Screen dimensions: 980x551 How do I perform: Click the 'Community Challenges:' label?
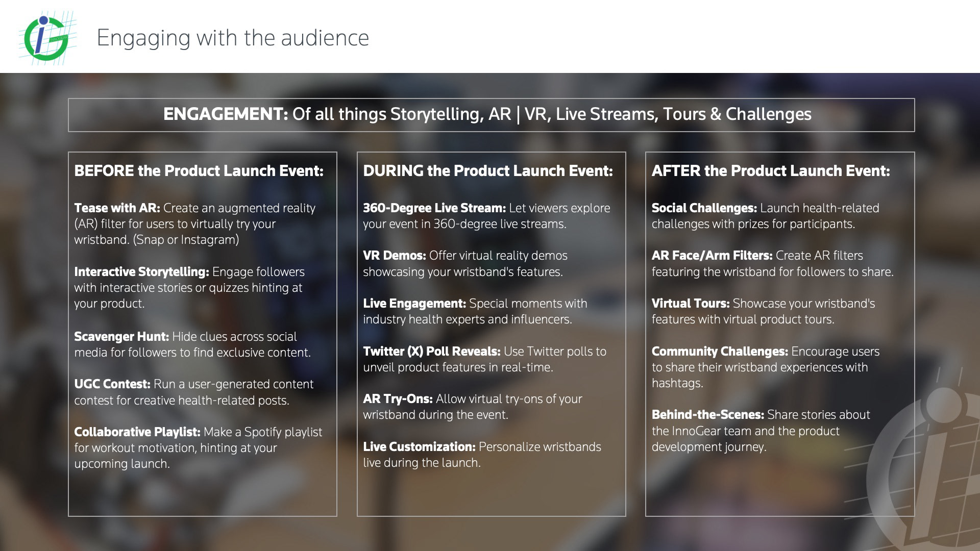720,352
